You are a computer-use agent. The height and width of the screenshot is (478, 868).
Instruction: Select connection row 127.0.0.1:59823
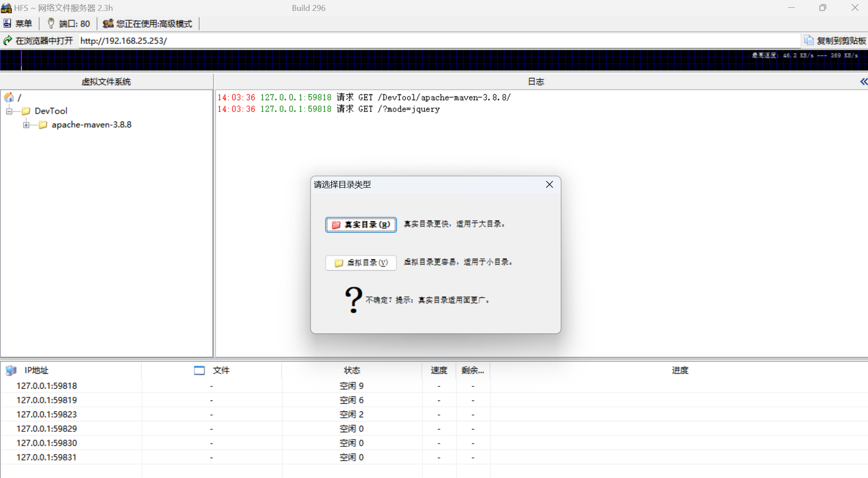pyautogui.click(x=47, y=415)
